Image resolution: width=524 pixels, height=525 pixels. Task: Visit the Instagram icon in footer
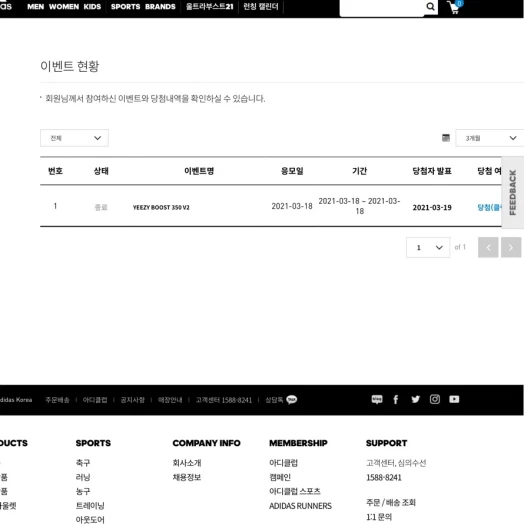435,399
